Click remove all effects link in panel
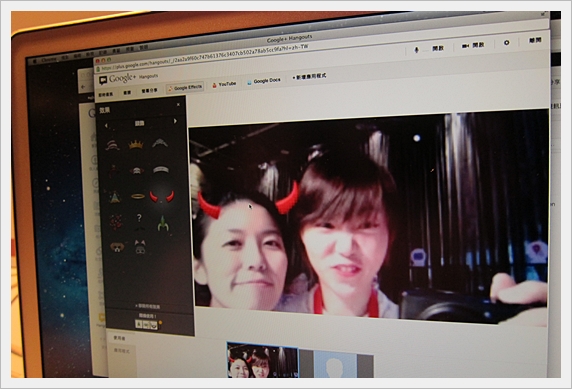Viewport: 572px width, 389px height. pos(147,307)
